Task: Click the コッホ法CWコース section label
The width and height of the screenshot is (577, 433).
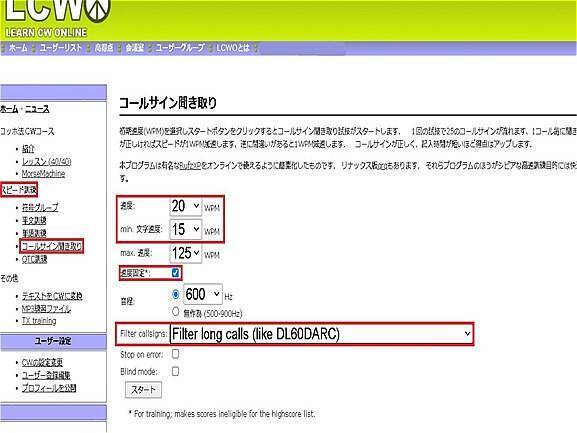Action: coord(27,131)
